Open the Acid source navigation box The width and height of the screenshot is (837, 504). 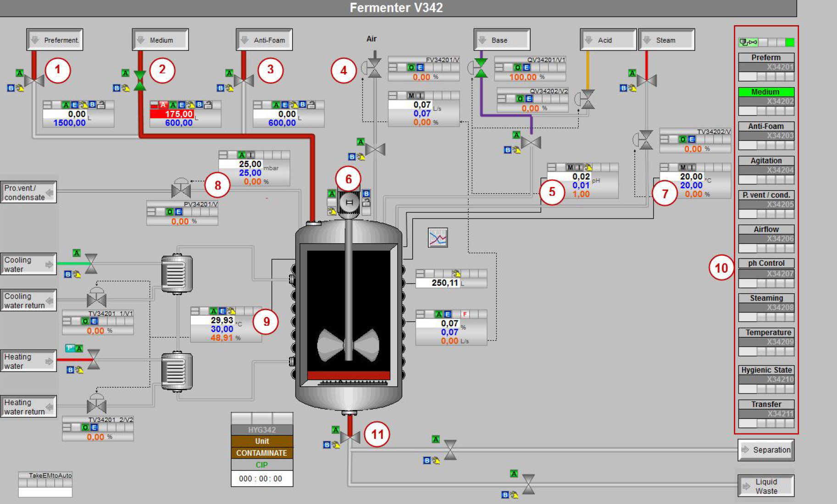tap(608, 40)
